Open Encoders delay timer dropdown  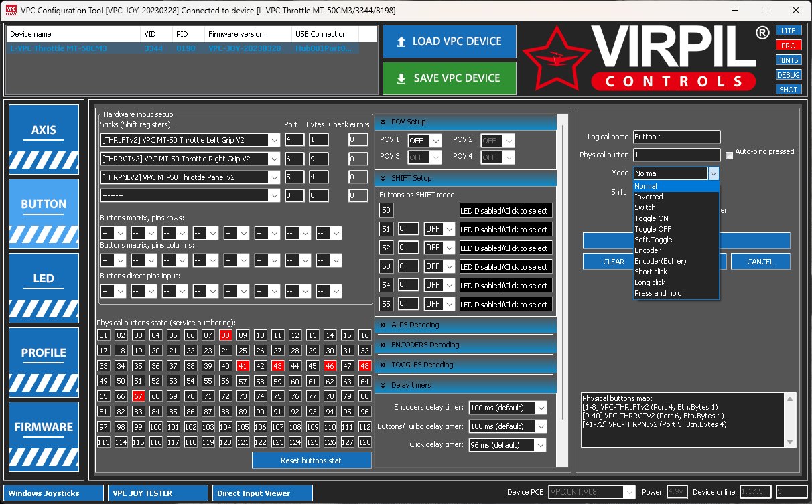point(541,408)
